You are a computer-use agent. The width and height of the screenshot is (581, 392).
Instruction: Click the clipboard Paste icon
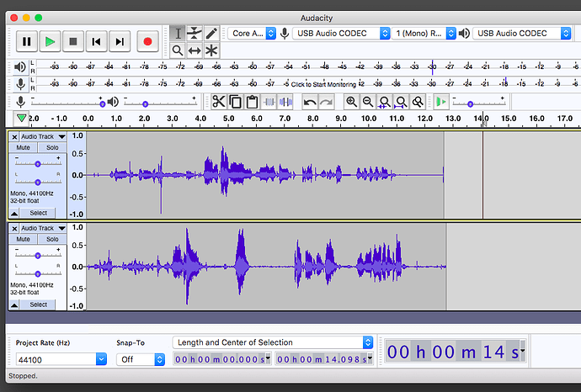coord(253,102)
